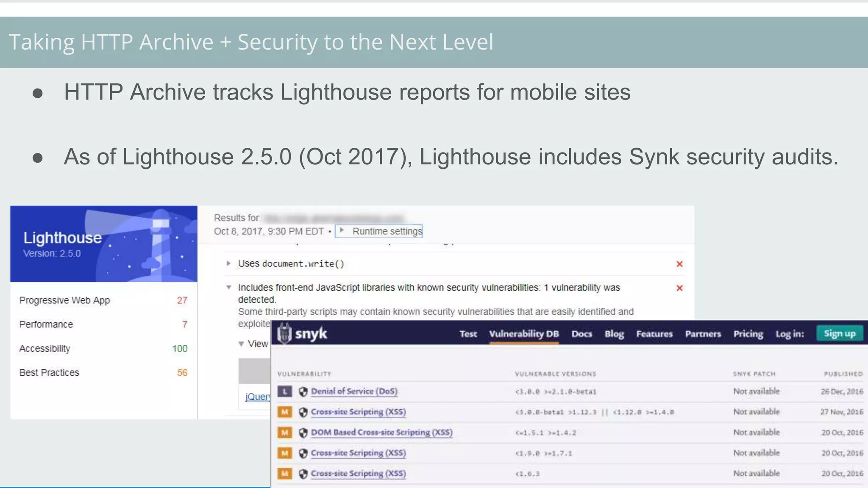Select Best Practices category
The height and width of the screenshot is (488, 868).
point(104,373)
